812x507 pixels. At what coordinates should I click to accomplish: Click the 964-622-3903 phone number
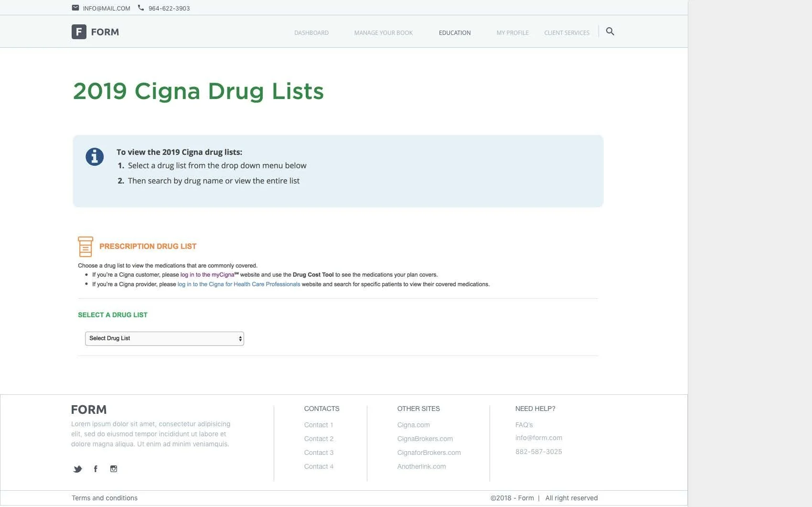pos(169,9)
